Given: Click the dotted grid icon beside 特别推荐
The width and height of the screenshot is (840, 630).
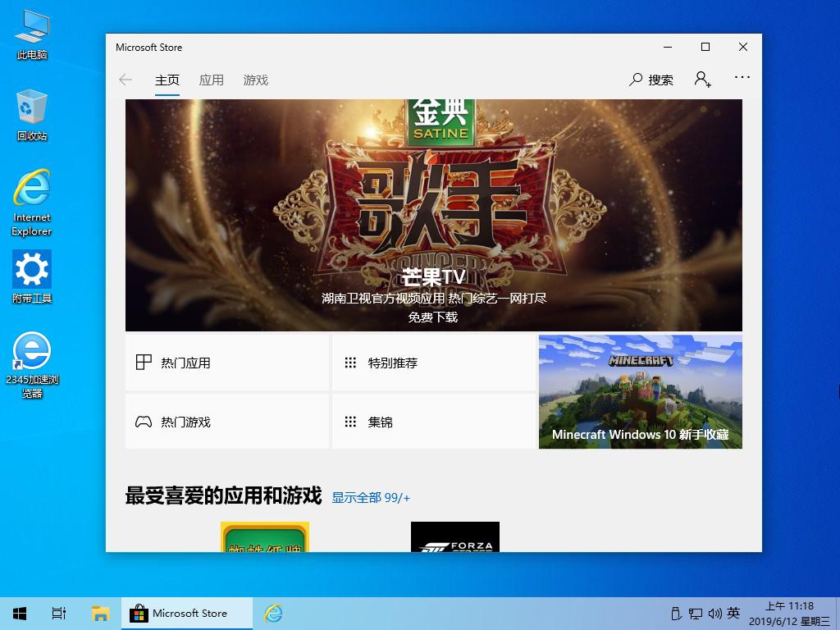Looking at the screenshot, I should coord(350,363).
